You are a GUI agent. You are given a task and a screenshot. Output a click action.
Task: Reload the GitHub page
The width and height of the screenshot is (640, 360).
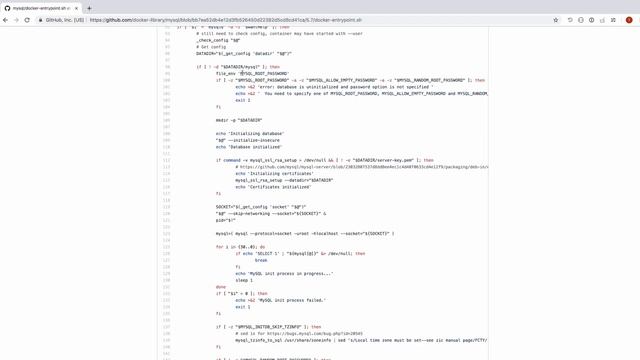click(x=27, y=20)
